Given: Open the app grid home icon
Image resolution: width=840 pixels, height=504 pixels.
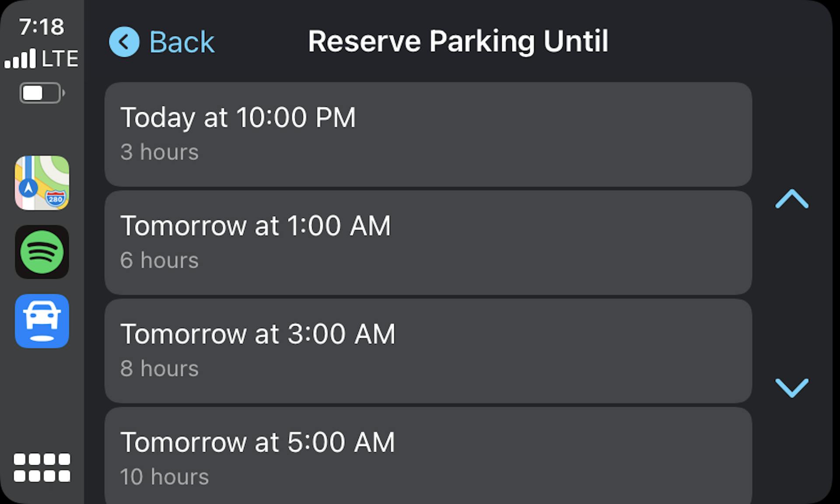Looking at the screenshot, I should click(x=42, y=467).
